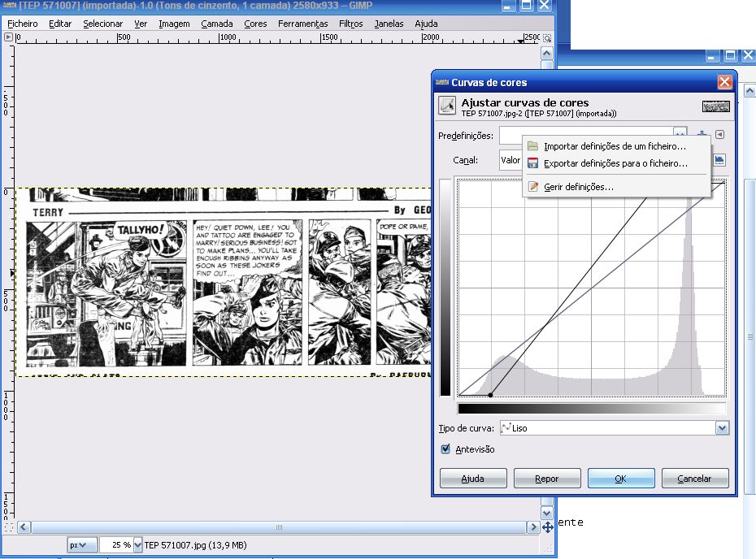Click the add preset plus icon
Screen dimensions: 756x559
702,134
